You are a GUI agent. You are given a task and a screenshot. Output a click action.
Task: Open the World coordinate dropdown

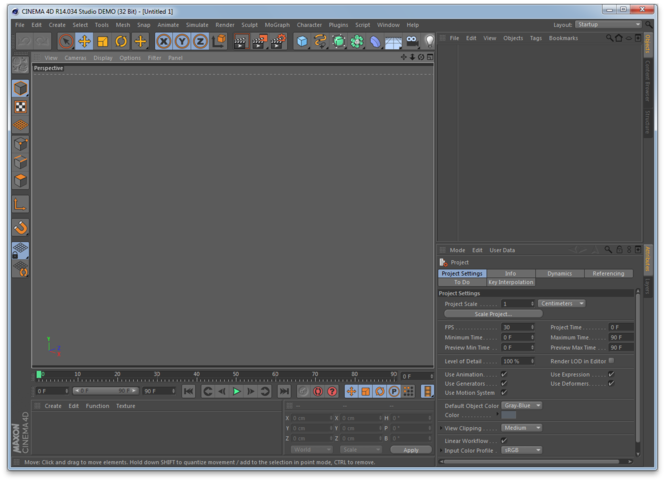[312, 449]
